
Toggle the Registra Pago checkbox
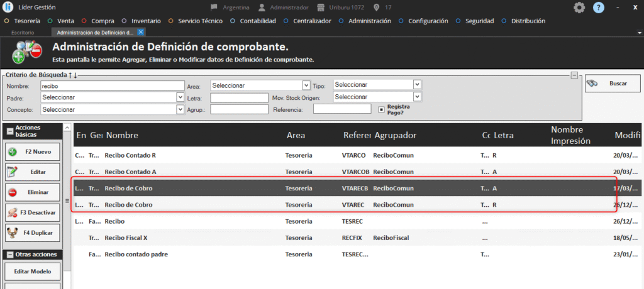tap(381, 109)
